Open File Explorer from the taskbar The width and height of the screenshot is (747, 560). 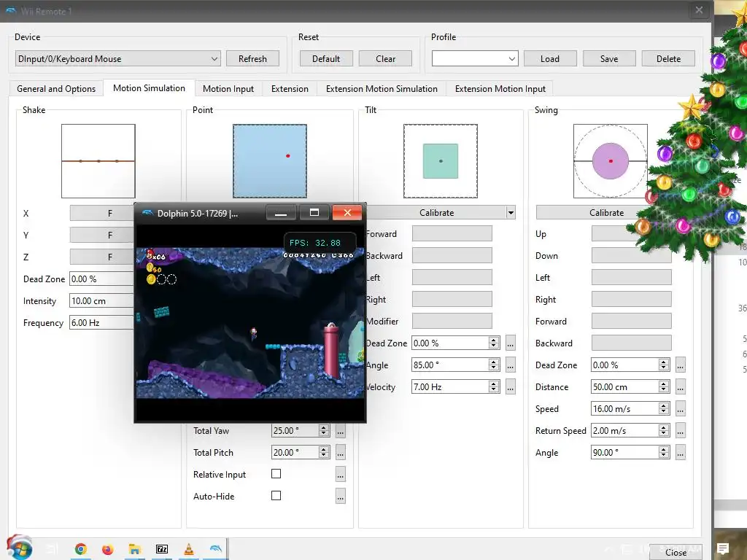(135, 549)
